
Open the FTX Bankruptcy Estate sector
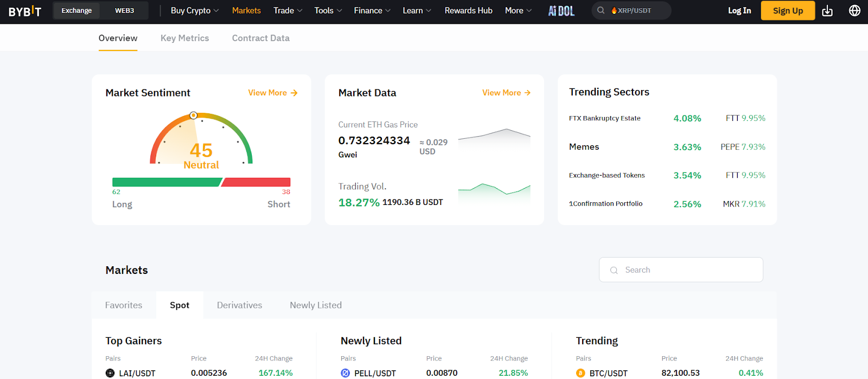[x=604, y=118]
